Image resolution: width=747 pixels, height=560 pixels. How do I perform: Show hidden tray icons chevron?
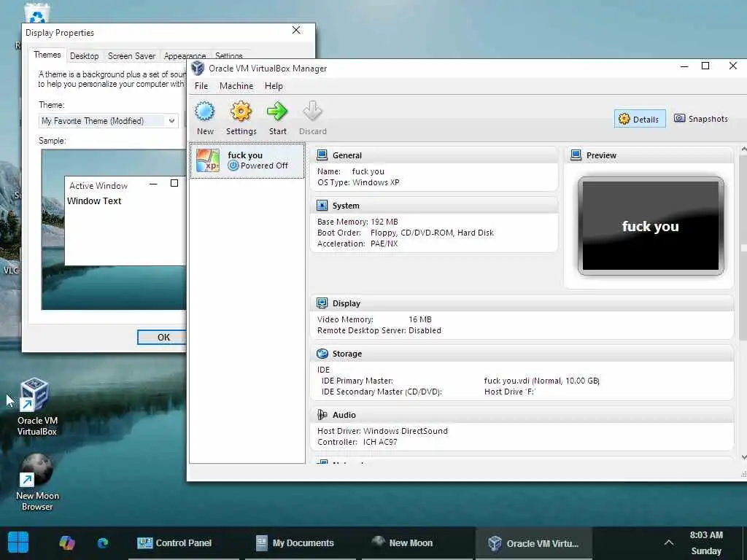pyautogui.click(x=669, y=542)
